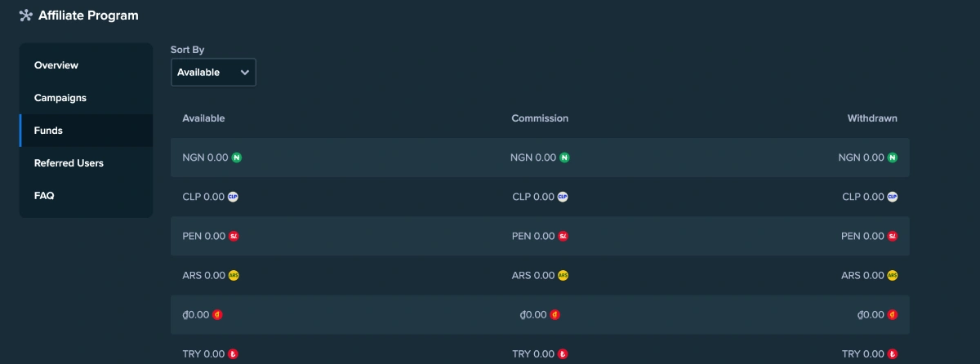
Task: Click the Sort By dropdown chevron arrow
Action: [245, 72]
